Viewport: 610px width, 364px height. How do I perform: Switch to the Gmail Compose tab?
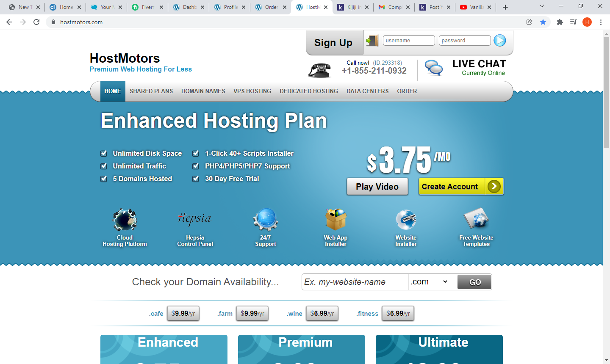[394, 7]
